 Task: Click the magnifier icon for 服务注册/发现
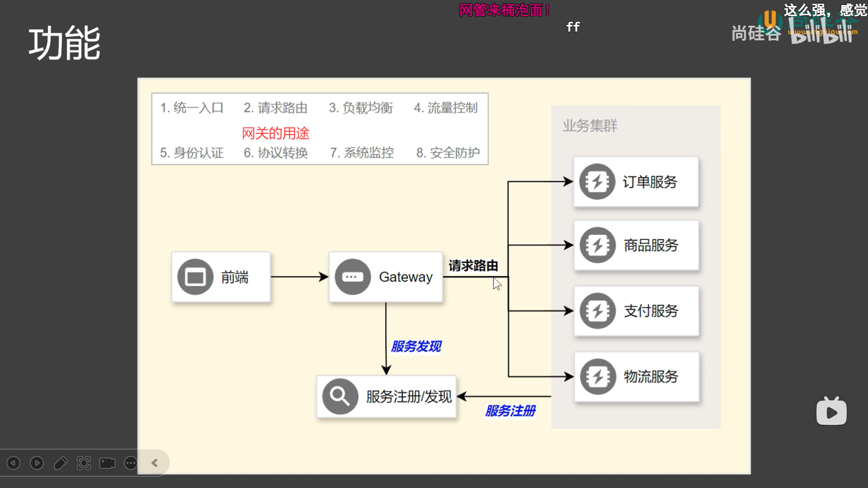coord(340,396)
